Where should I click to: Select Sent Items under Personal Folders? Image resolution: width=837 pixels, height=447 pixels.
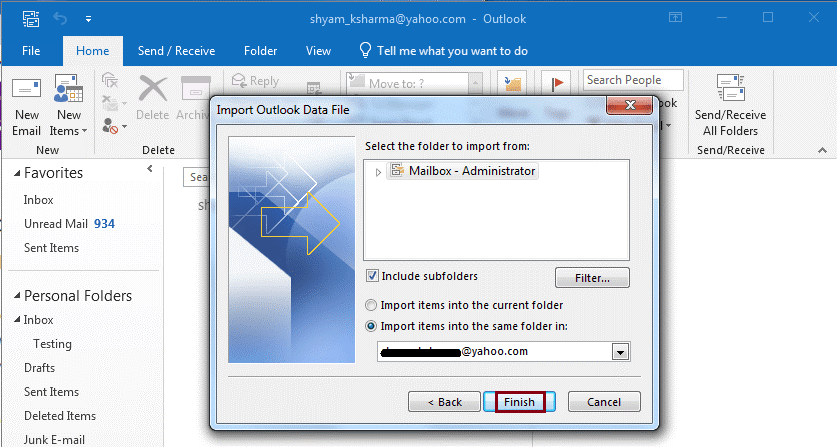click(51, 392)
